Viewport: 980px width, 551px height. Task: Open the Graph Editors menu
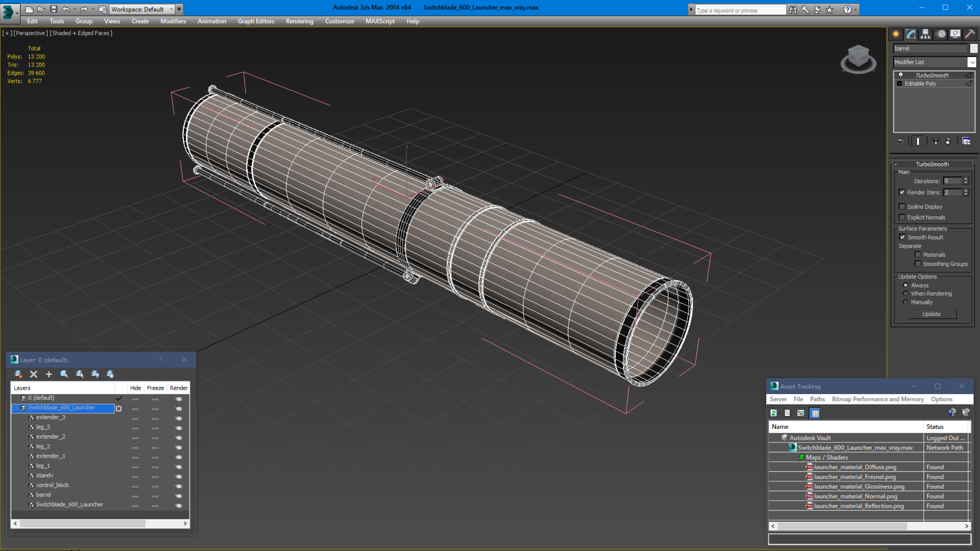pos(256,21)
